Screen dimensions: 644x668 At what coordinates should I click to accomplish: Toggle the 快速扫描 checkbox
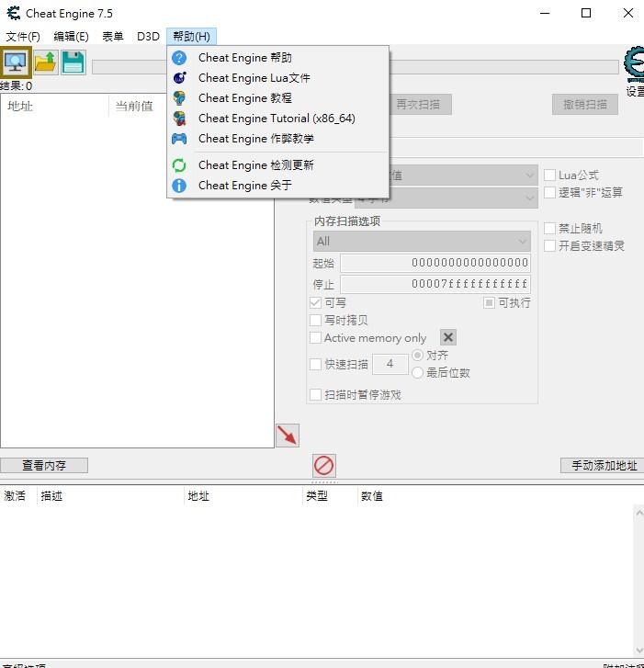pyautogui.click(x=316, y=364)
